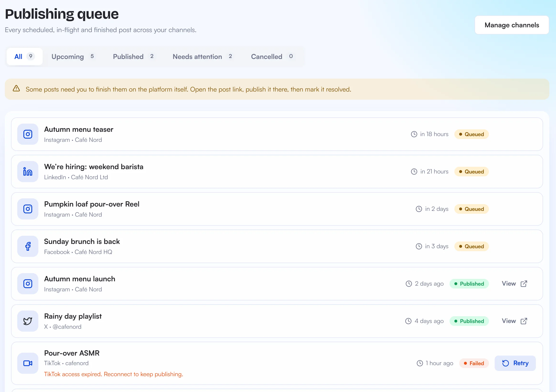This screenshot has height=392, width=556.
Task: Click the clock icon beside 2 days ago
Action: tap(409, 284)
